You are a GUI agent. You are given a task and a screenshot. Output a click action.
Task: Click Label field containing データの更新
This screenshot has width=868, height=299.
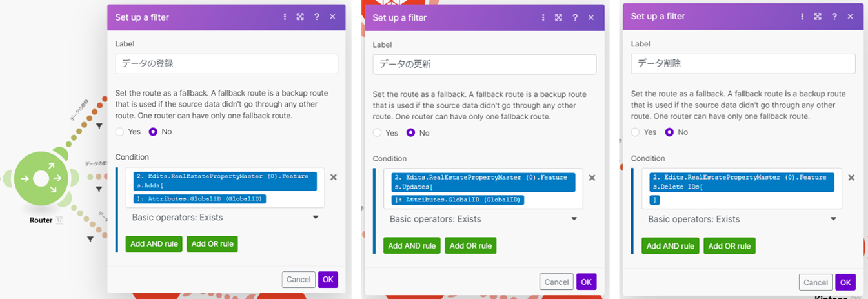tap(485, 64)
